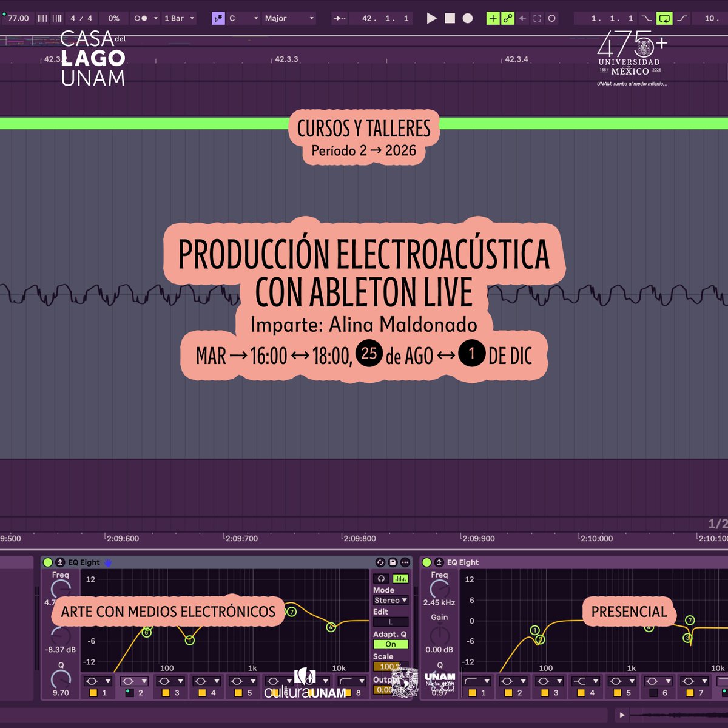Screen dimensions: 728x728
Task: Open band 1 filter type chooser in right EQ
Action: [476, 681]
